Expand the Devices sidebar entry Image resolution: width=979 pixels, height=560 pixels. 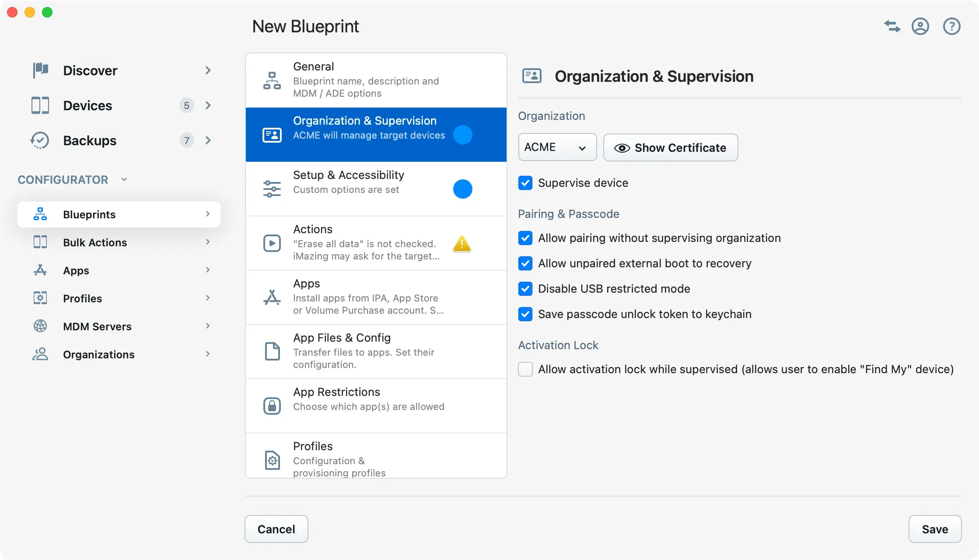[208, 105]
